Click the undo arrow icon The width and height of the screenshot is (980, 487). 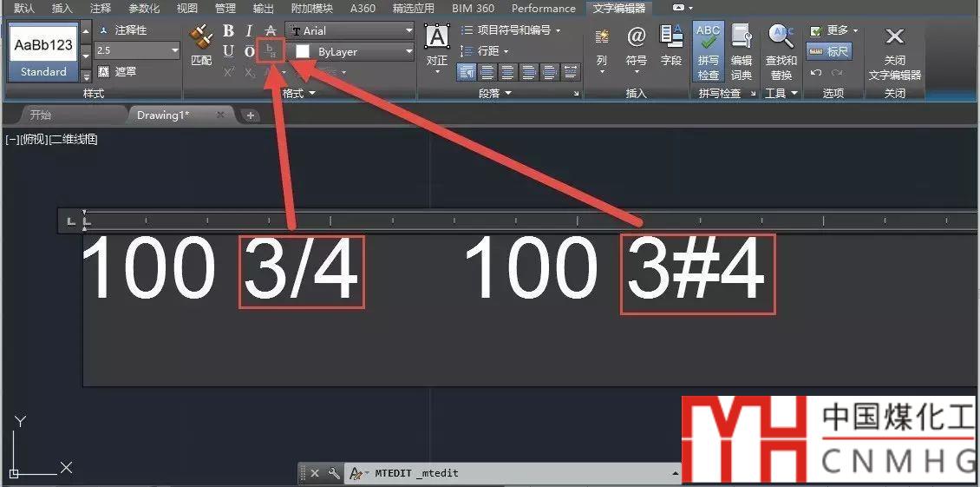point(815,73)
